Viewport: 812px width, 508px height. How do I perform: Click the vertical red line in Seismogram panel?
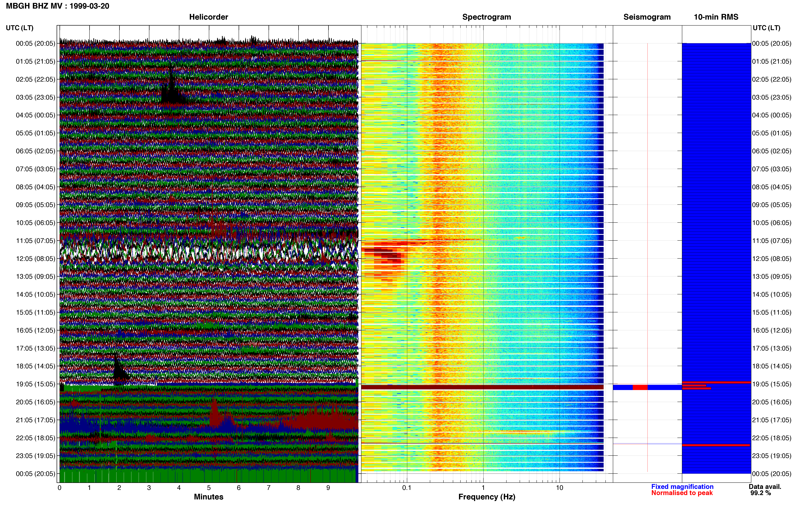pos(647,257)
